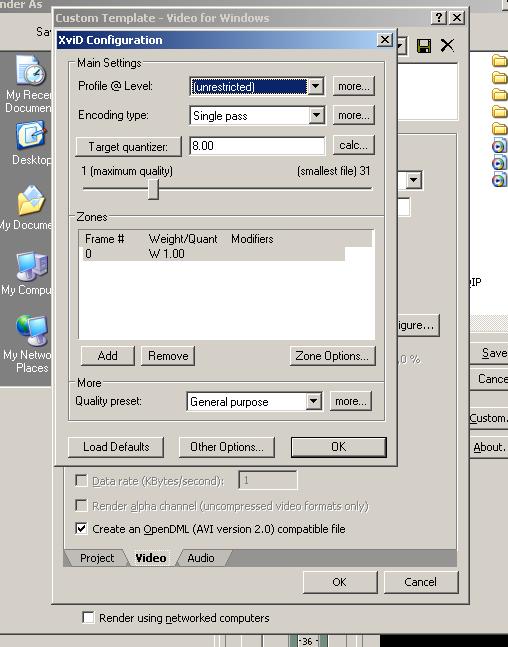Switch to the Audio tab
The image size is (508, 647).
click(201, 558)
